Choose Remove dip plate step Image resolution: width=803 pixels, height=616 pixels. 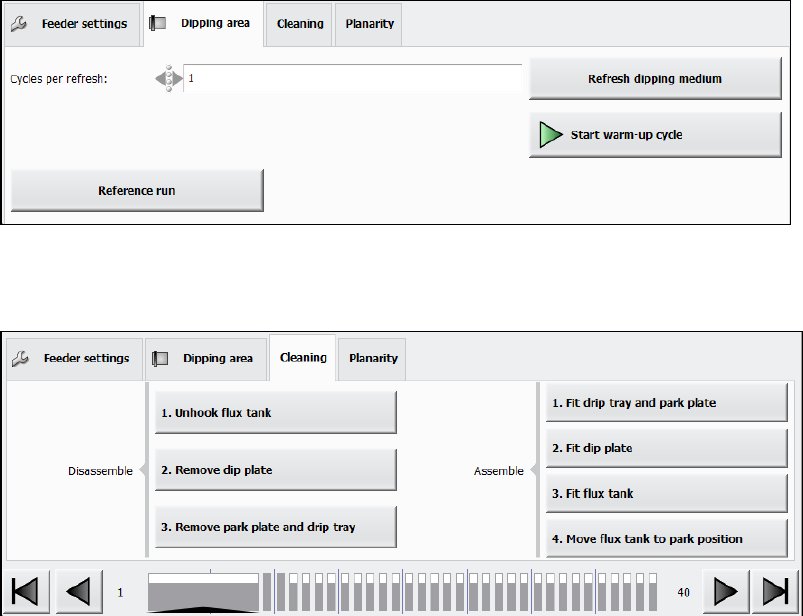pyautogui.click(x=275, y=470)
